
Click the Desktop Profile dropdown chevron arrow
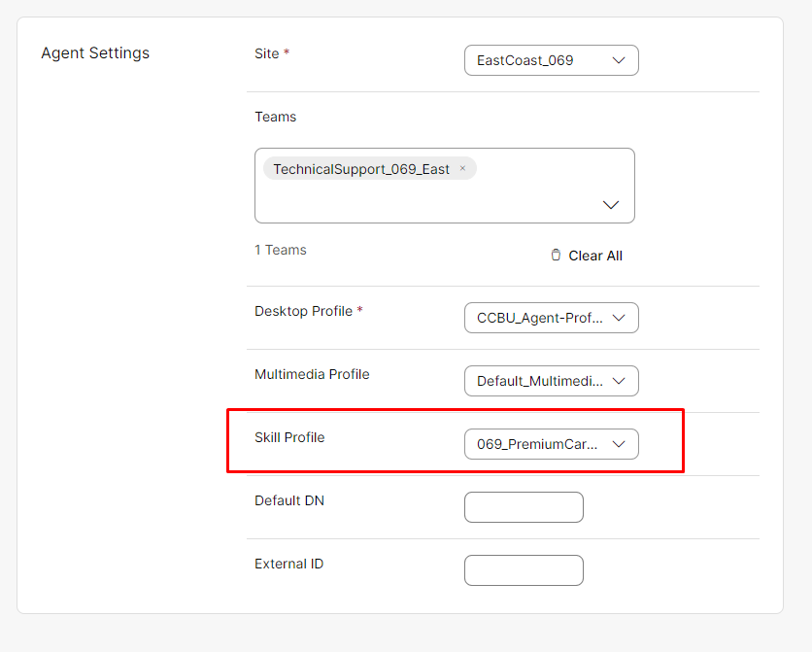pos(619,318)
